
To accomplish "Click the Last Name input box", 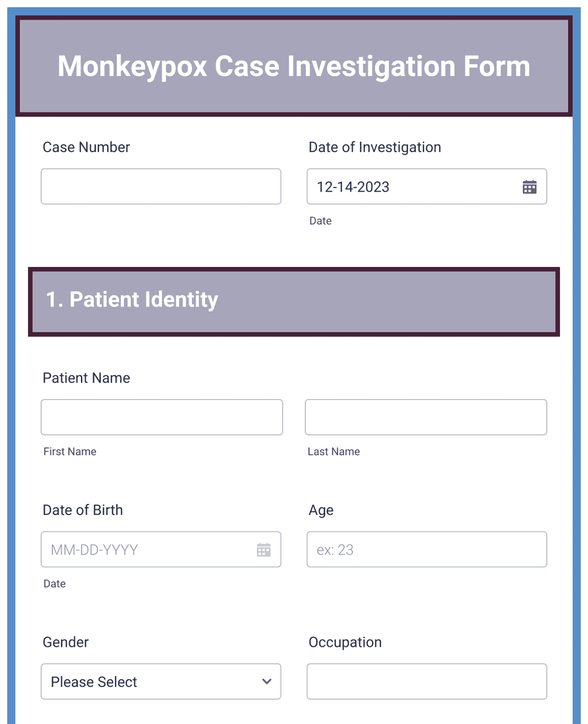I will pos(425,417).
